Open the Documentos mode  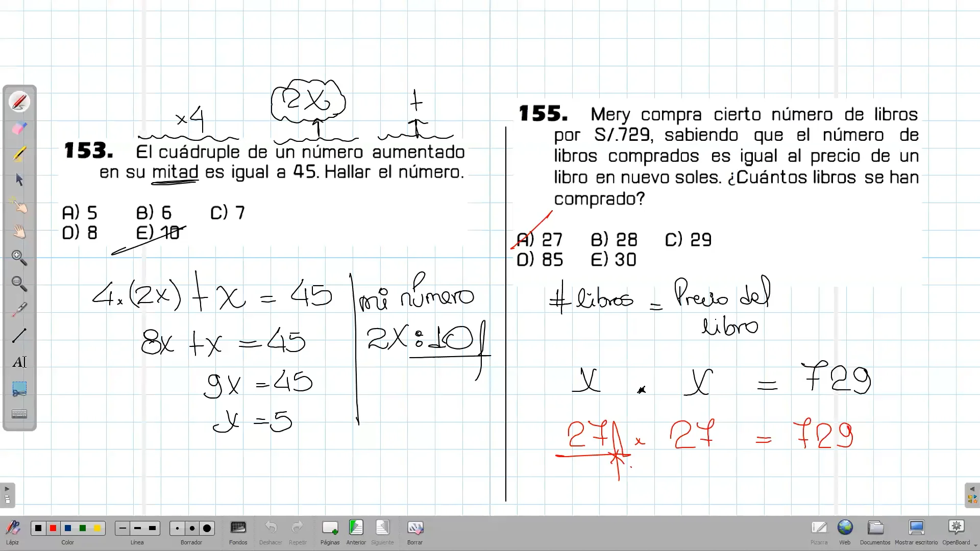[x=875, y=532]
